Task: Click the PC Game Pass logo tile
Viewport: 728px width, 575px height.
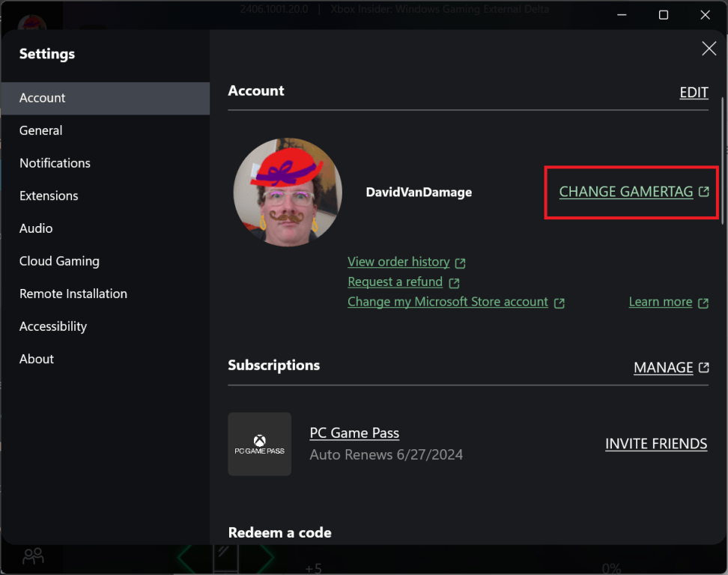Action: [259, 444]
